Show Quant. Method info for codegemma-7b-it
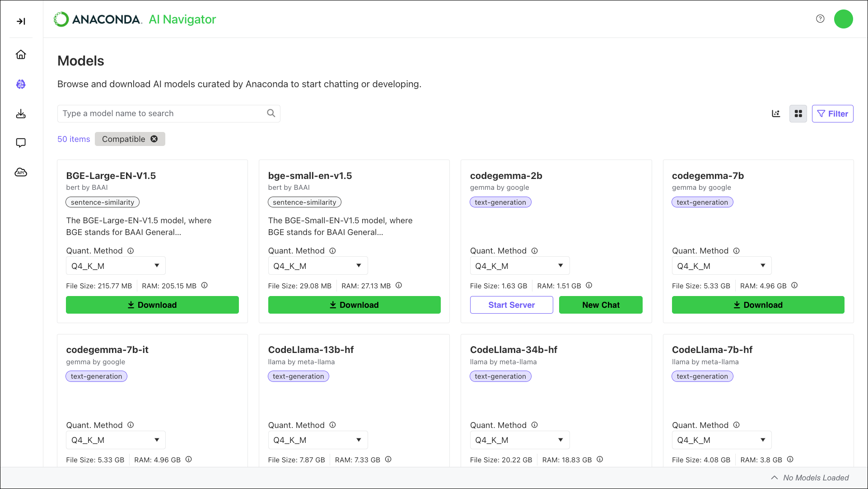Screen dimensions: 868x489 [131, 425]
